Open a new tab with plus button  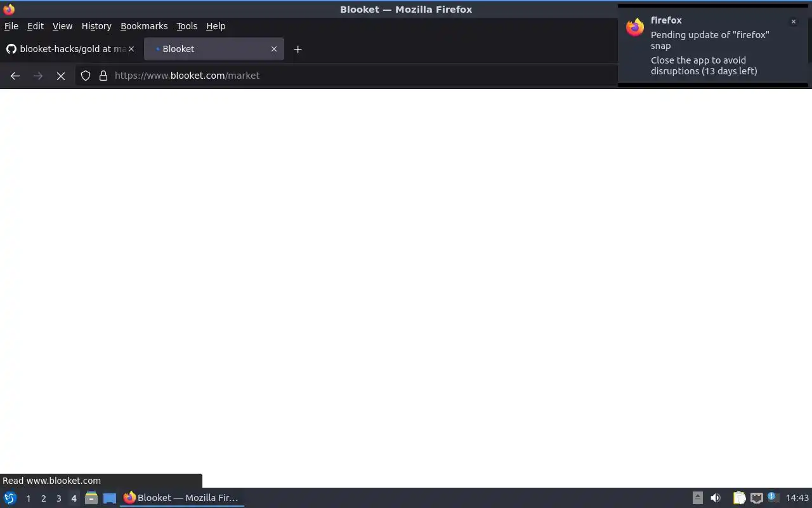298,49
